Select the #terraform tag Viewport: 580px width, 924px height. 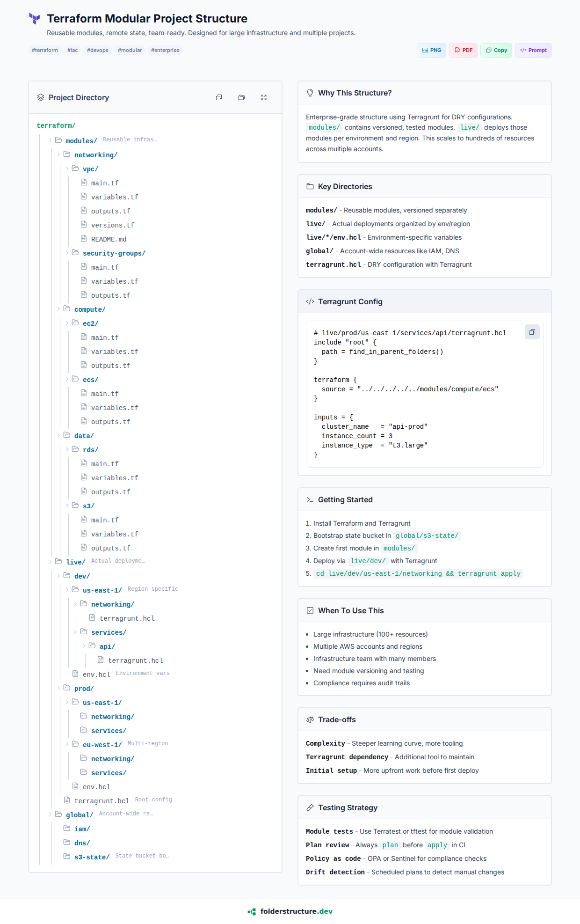tap(45, 50)
